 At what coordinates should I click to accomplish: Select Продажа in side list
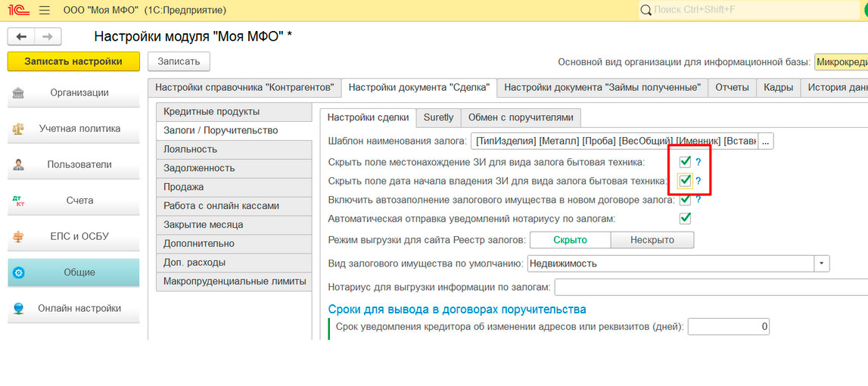234,187
